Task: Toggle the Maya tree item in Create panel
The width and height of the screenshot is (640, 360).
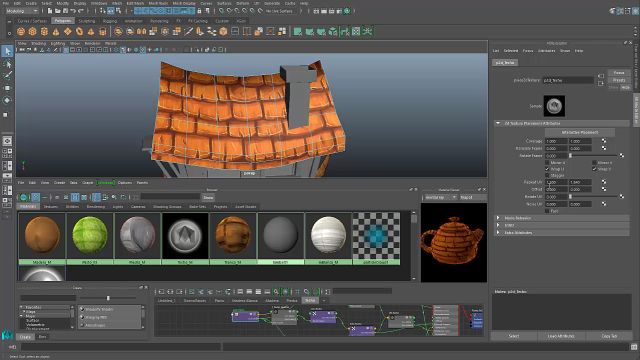Action: click(x=21, y=316)
